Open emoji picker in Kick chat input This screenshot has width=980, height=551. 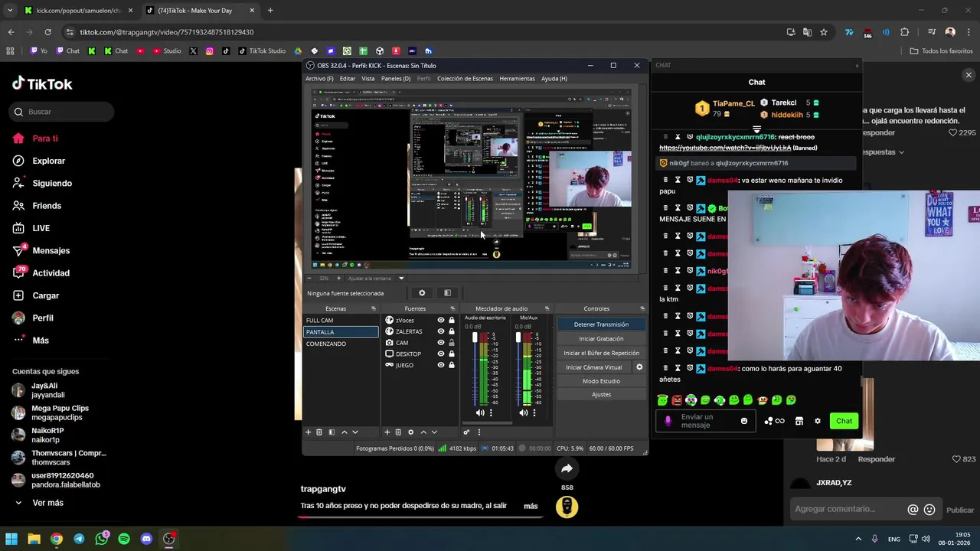(x=744, y=421)
